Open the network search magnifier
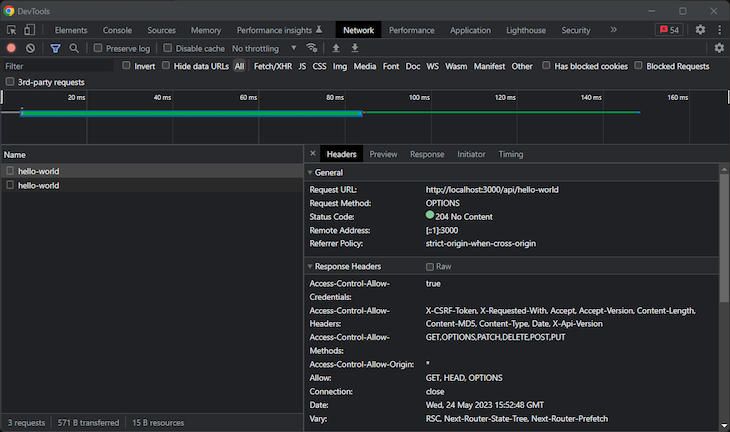Screen dimensions: 730x432 pos(74,48)
